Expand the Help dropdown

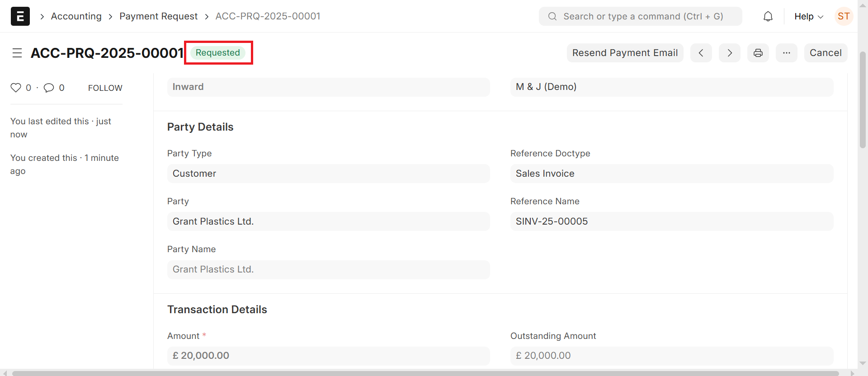point(808,16)
